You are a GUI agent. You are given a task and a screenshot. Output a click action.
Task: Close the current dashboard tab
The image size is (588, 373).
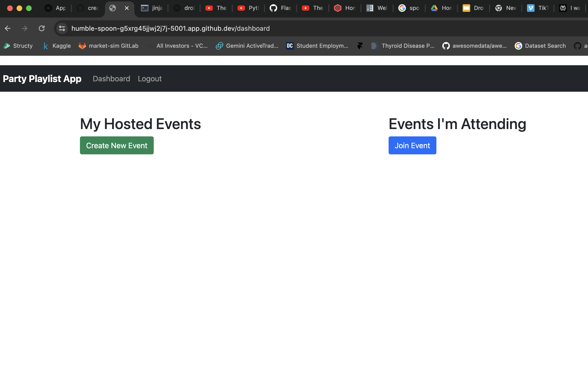click(127, 8)
